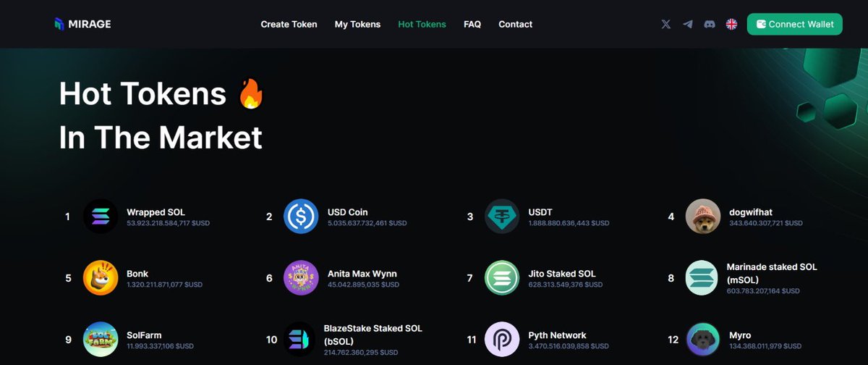Click the BlazeStake Staked SOL icon
The height and width of the screenshot is (365, 868).
click(299, 339)
